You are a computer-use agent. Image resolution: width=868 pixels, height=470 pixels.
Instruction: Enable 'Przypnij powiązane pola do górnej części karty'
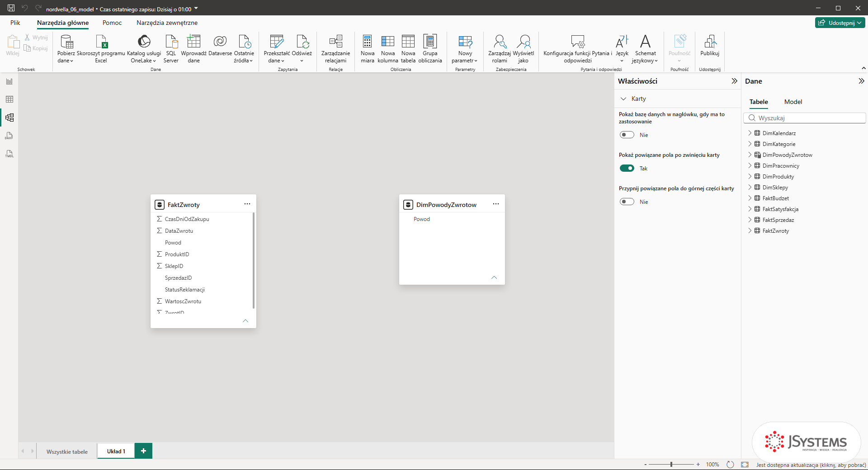point(627,202)
